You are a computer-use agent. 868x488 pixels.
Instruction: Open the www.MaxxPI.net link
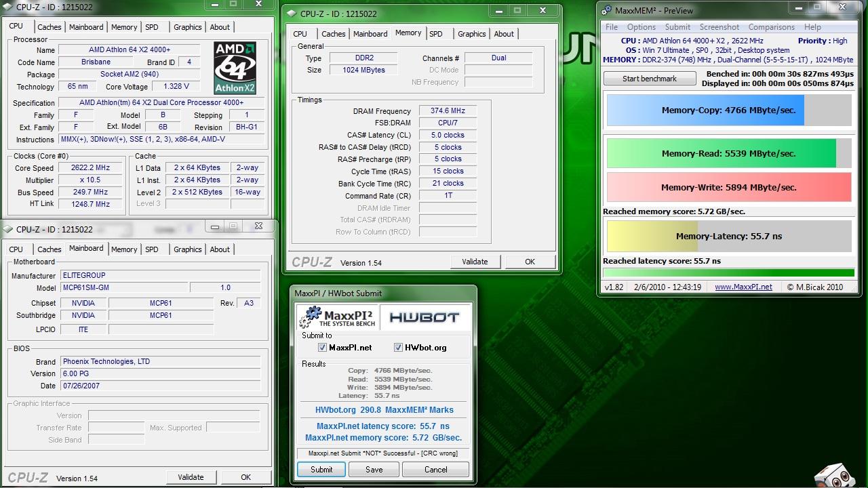(743, 287)
